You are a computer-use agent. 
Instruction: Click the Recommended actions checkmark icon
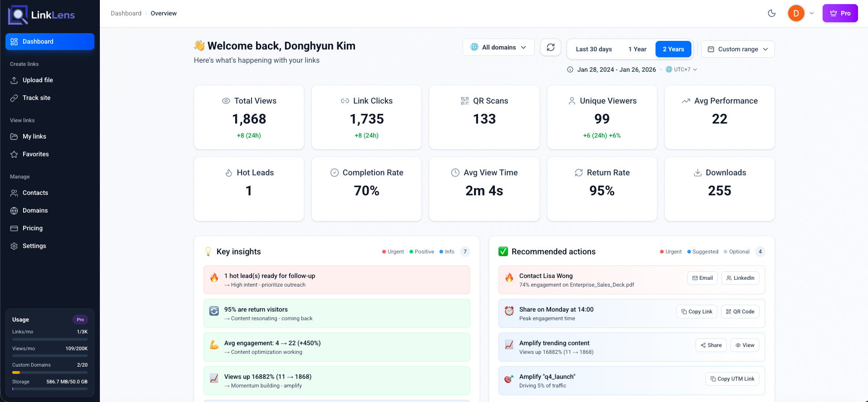[503, 252]
